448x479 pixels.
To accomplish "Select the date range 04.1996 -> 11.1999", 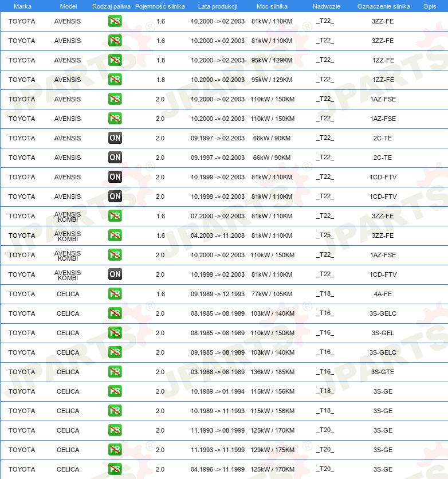I will 218,469.
